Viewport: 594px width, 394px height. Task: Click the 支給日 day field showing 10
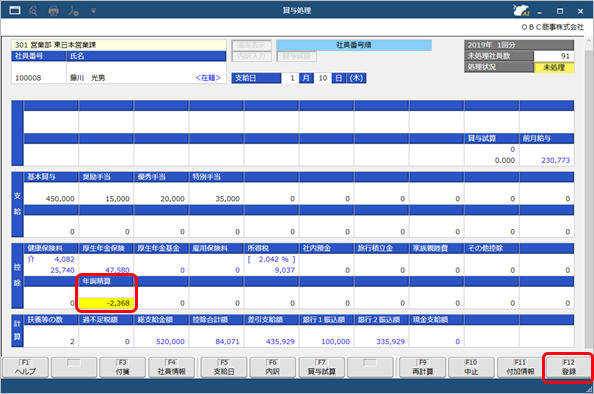[322, 78]
